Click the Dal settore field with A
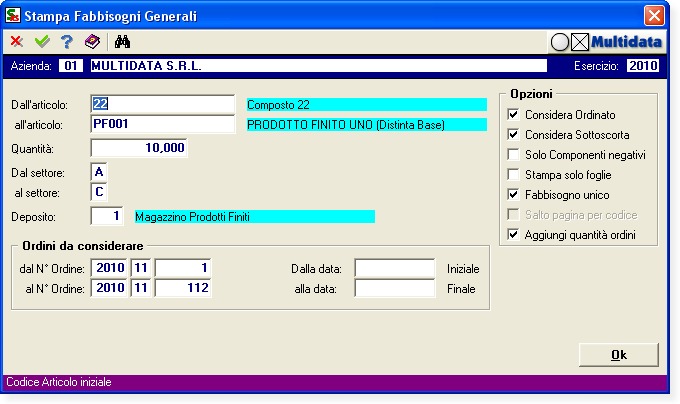This screenshot has width=680, height=404. [99, 172]
